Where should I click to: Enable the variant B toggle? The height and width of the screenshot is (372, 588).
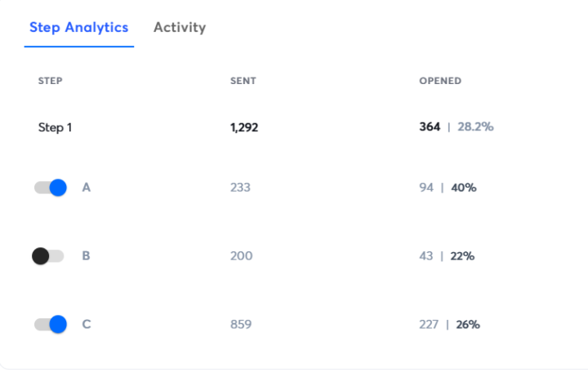click(47, 256)
